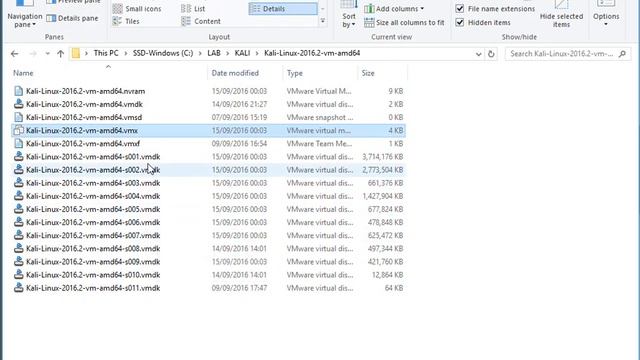Open the Sort by dropdown
This screenshot has height=360, width=640.
(x=349, y=16)
